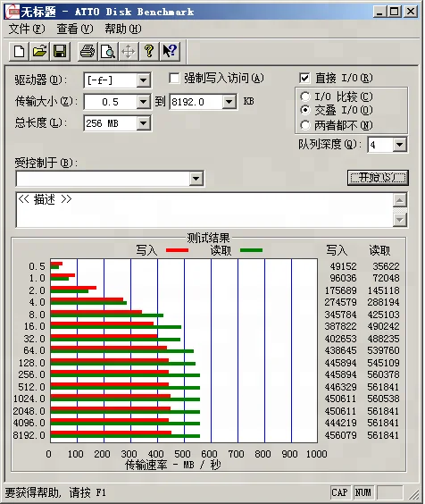Open Print Preview from the toolbar
This screenshot has width=425, height=504.
[108, 51]
